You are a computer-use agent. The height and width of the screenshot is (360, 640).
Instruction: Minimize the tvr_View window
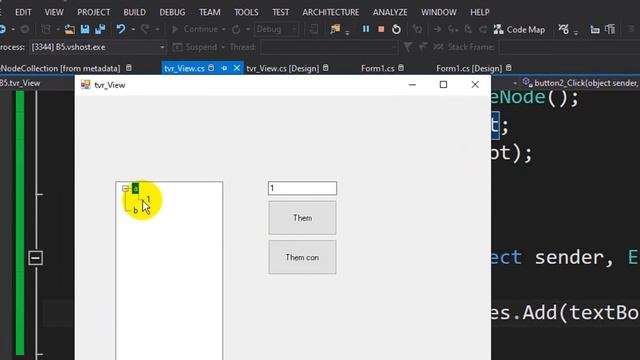pos(412,84)
